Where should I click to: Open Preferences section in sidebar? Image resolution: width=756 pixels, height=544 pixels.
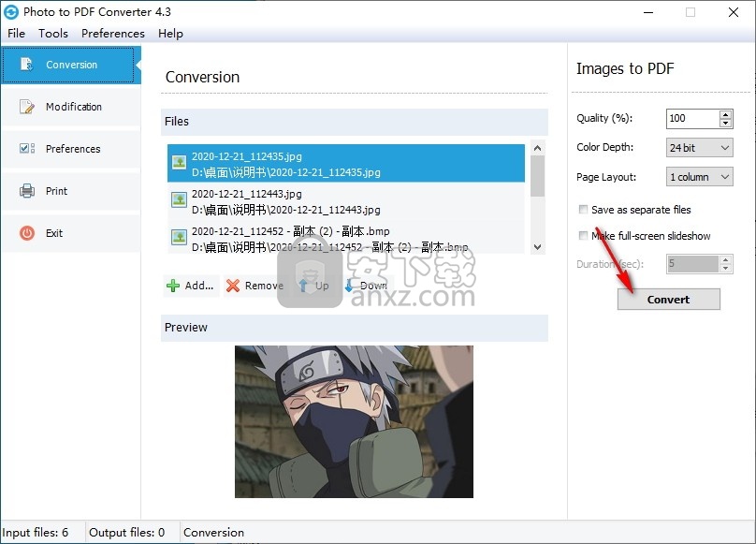pos(71,149)
